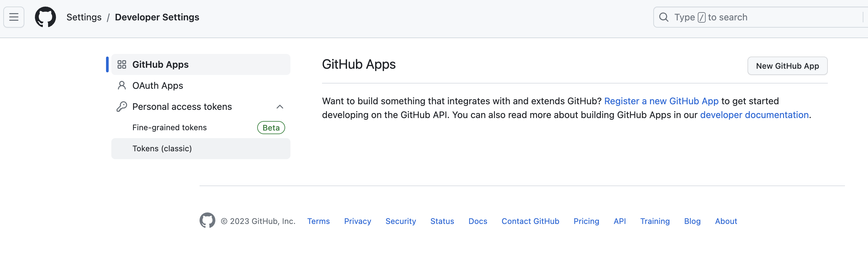Open the About footer link
This screenshot has height=269, width=868.
pos(726,221)
